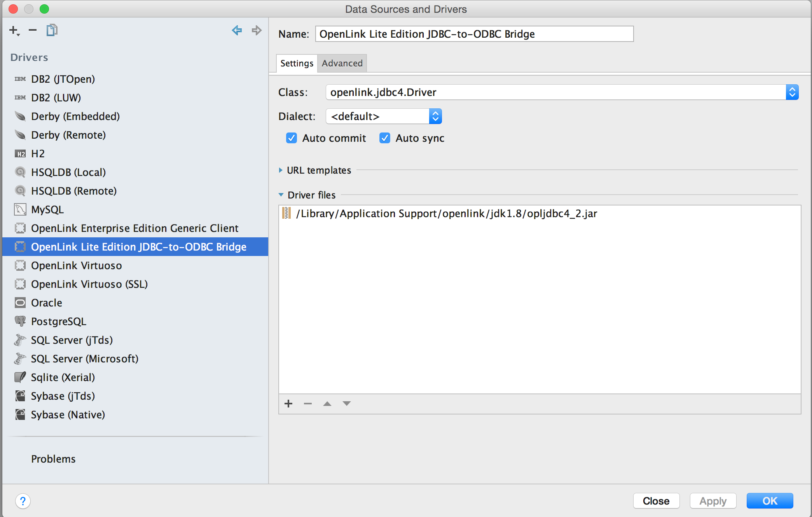Click the DB2 (JTOpen) IBM icon
This screenshot has height=517, width=812.
(20, 79)
